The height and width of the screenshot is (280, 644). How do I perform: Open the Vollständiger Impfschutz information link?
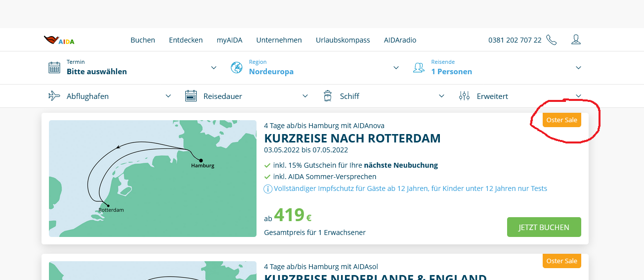[410, 188]
